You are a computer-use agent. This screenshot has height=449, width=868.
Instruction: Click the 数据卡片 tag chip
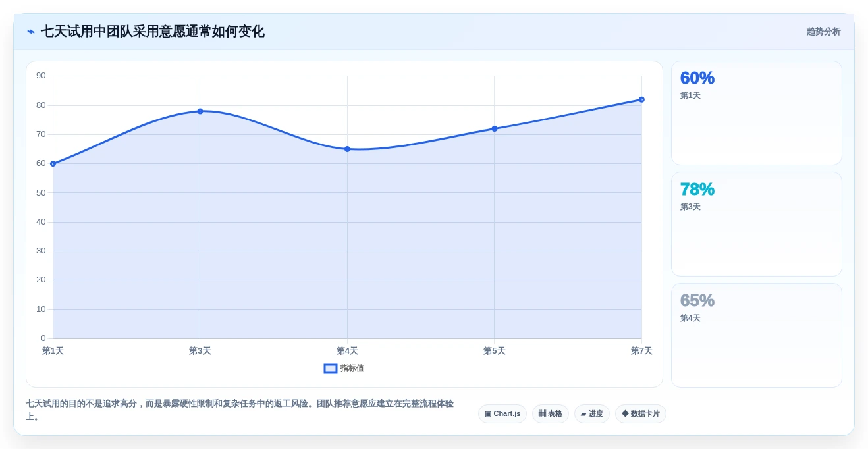coord(641,414)
